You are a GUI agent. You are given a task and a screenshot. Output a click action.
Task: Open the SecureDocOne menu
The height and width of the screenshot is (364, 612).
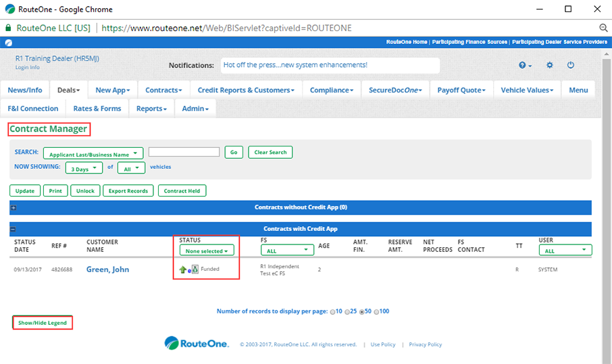tap(396, 90)
